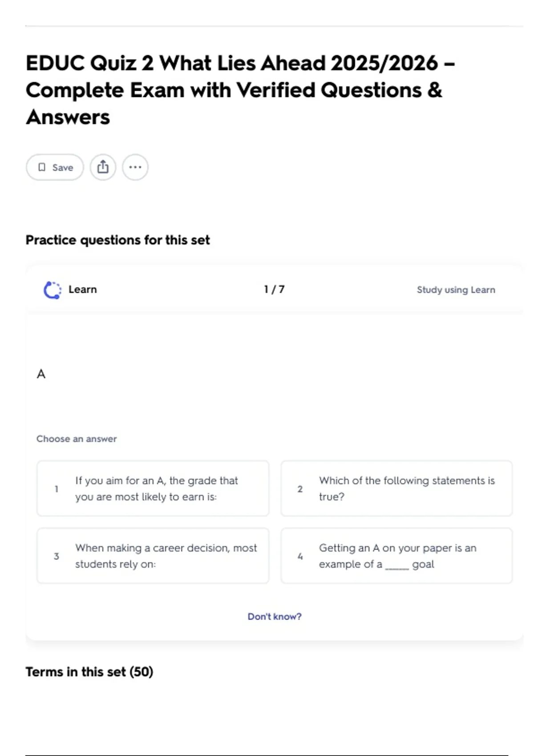Select 'Which of the following statements is true?'

click(x=406, y=488)
